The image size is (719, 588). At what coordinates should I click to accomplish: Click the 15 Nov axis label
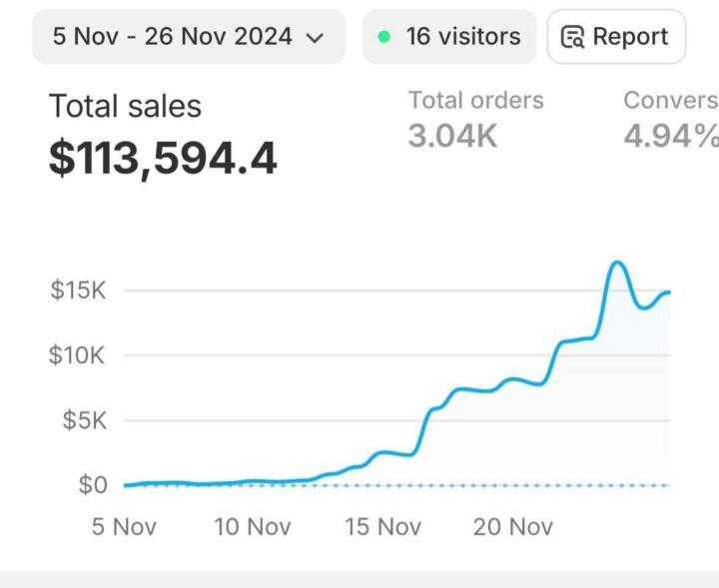click(383, 526)
